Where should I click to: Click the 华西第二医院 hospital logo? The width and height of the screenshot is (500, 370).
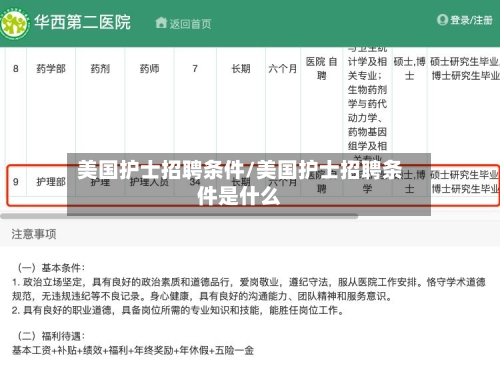tap(14, 24)
